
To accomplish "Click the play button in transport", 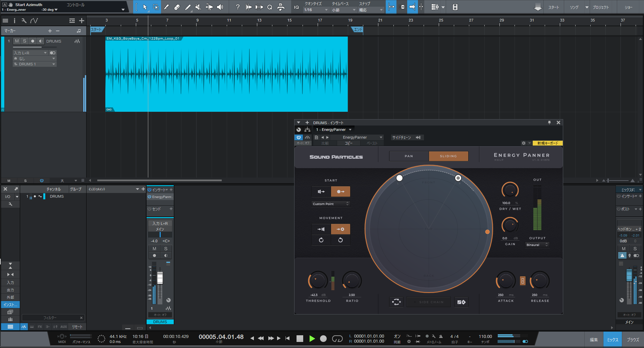I will (x=312, y=339).
